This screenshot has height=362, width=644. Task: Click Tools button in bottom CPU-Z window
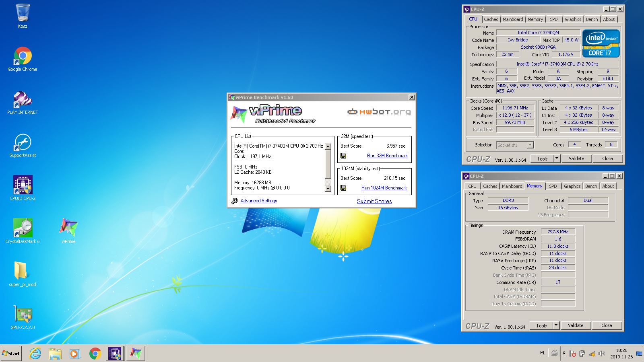pyautogui.click(x=541, y=325)
